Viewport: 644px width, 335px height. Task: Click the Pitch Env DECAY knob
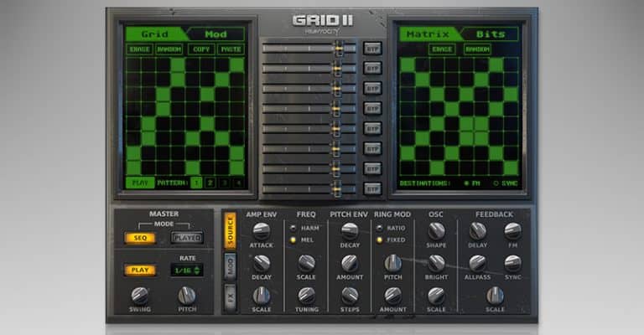350,231
